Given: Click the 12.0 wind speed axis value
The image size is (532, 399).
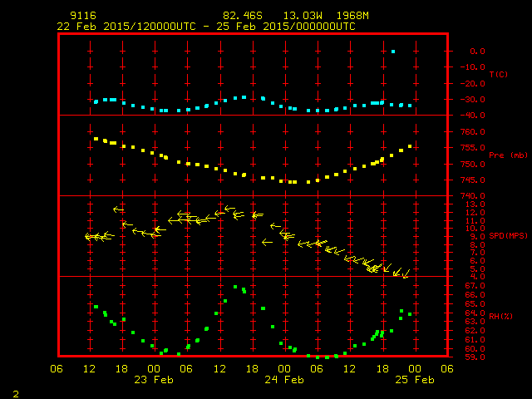Looking at the screenshot, I should 475,213.
